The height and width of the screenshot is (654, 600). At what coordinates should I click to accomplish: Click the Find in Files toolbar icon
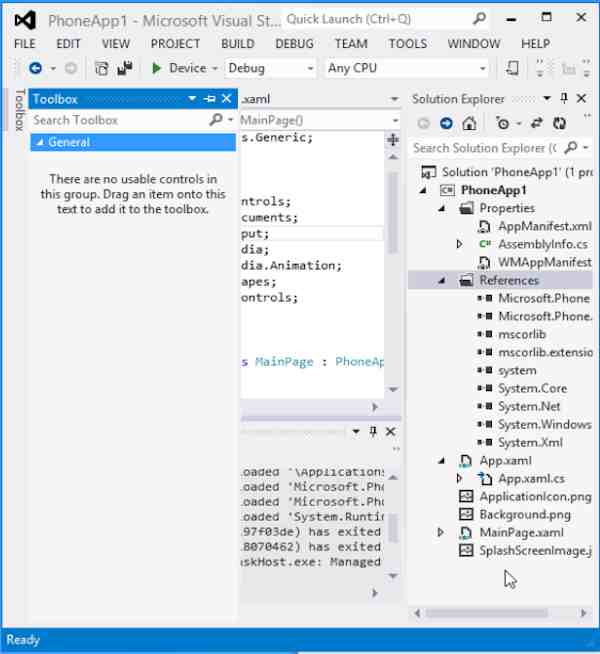point(512,68)
